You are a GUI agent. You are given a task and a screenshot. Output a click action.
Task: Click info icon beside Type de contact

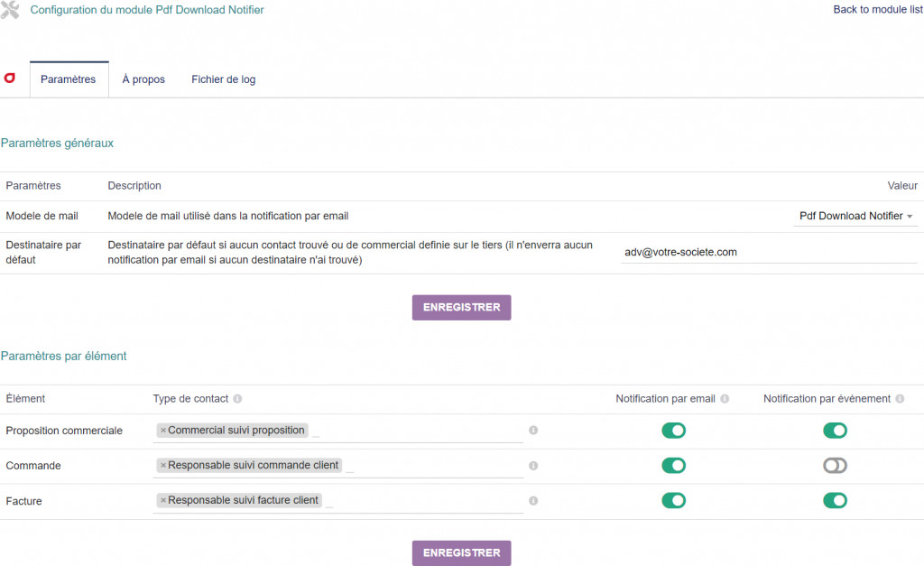point(237,399)
